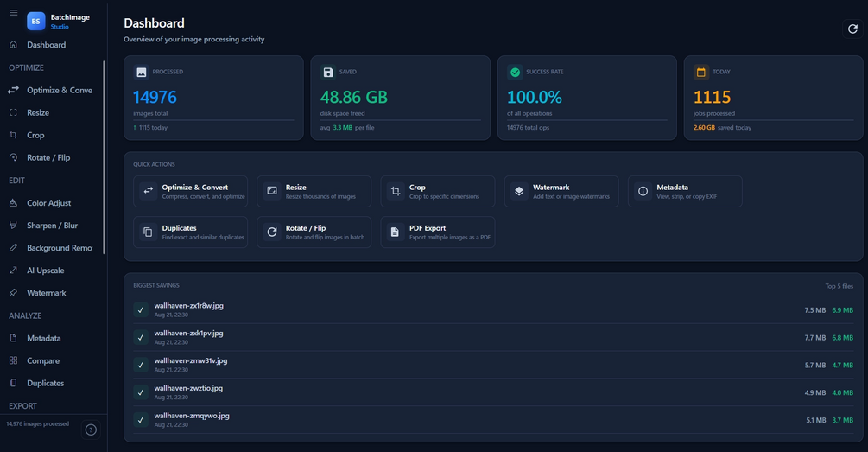This screenshot has width=868, height=452.
Task: Click the Optimize & Convert arrows icon in sidebar
Action: [13, 90]
